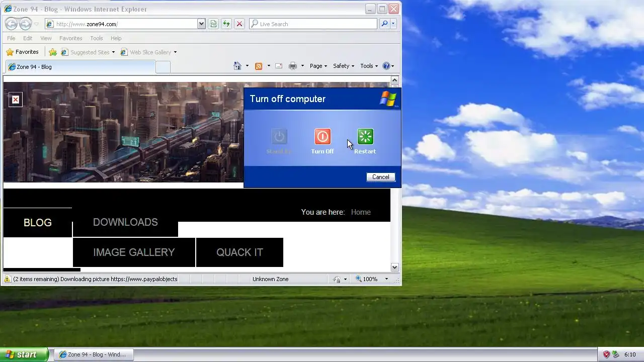Click the Home breadcrumb link
This screenshot has width=644, height=362.
point(361,212)
